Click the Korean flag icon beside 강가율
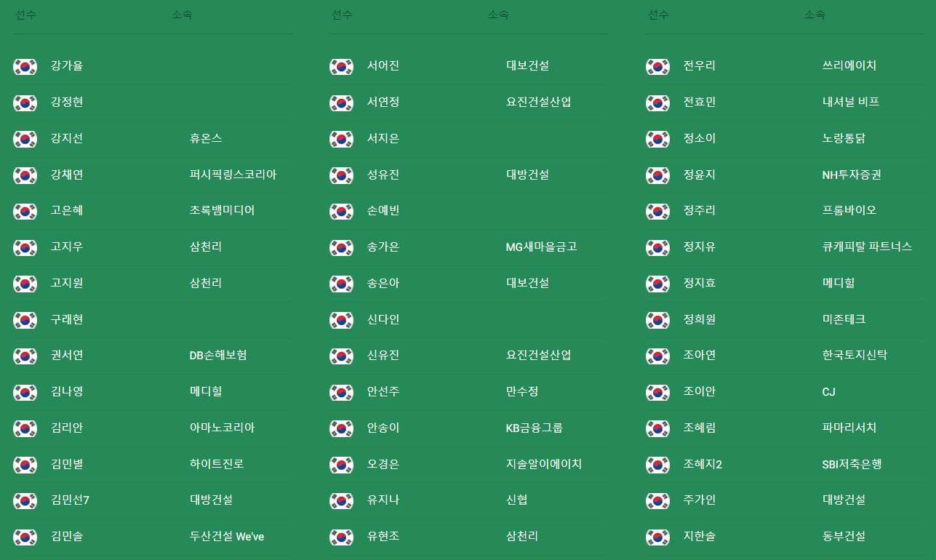Viewport: 936px width, 560px height. pyautogui.click(x=25, y=67)
